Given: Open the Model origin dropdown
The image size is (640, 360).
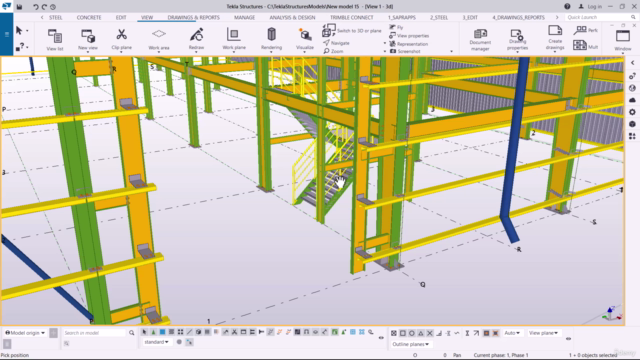Looking at the screenshot, I should [x=25, y=333].
